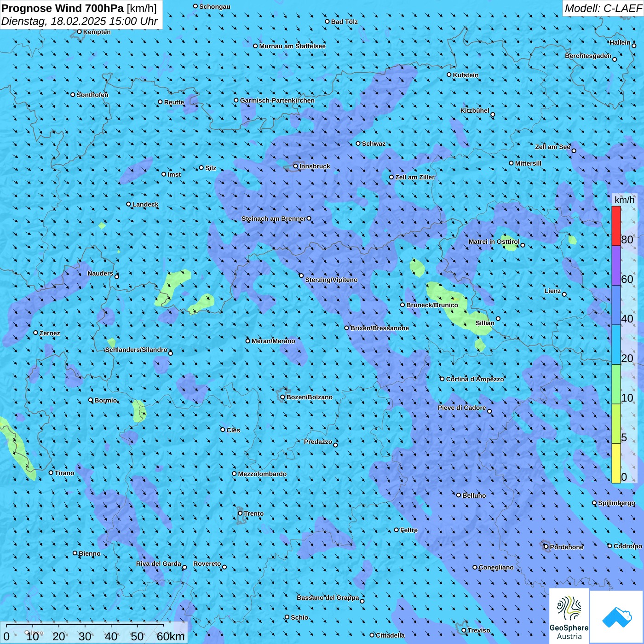Click the blue cloud logo icon
This screenshot has height=644, width=644.
coord(617,617)
